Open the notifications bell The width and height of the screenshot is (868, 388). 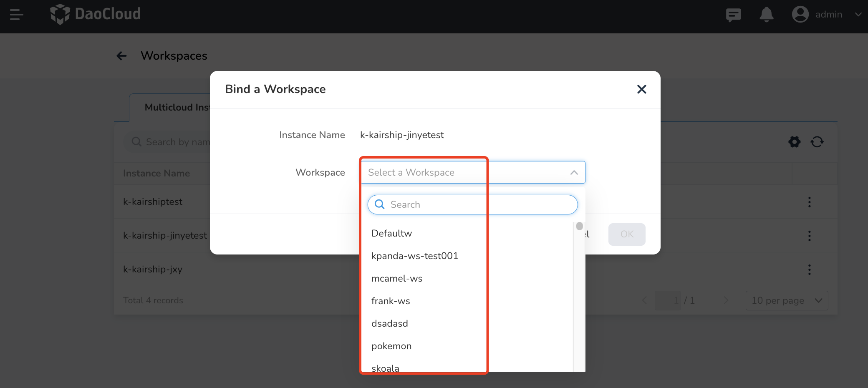point(766,15)
